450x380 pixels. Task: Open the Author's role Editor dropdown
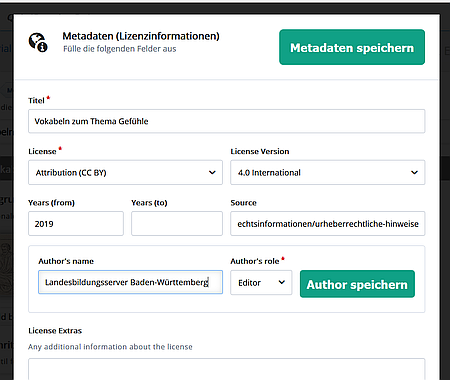(x=261, y=282)
